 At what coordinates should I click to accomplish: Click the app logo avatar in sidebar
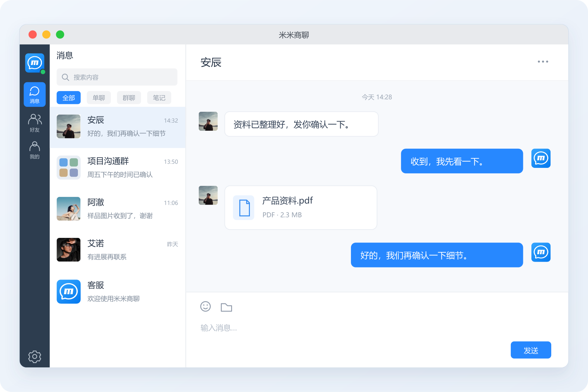[35, 63]
